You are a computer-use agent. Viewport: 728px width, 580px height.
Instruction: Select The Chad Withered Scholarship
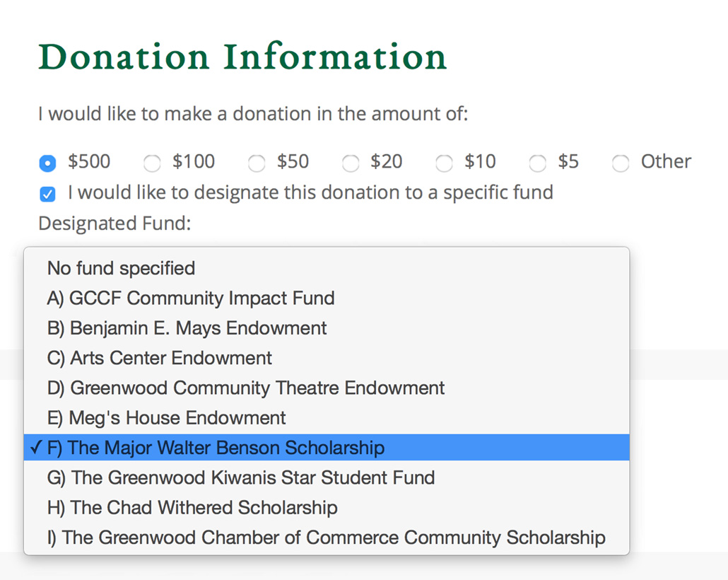click(327, 508)
